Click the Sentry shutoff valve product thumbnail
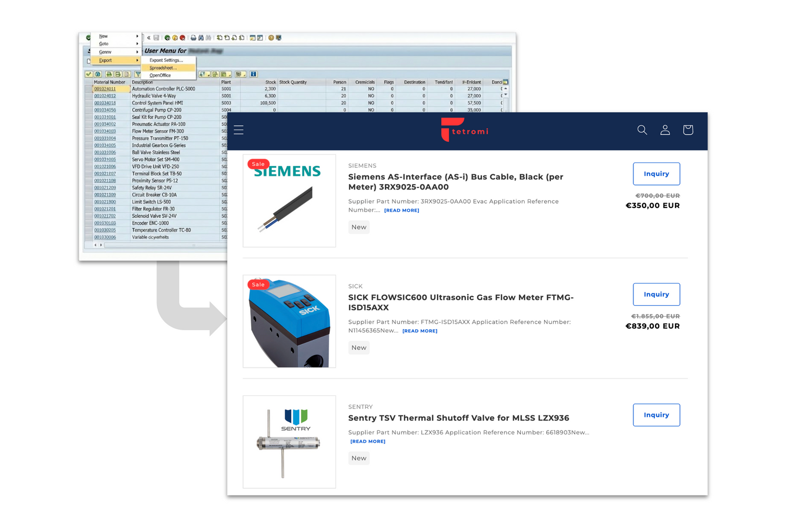 point(289,442)
